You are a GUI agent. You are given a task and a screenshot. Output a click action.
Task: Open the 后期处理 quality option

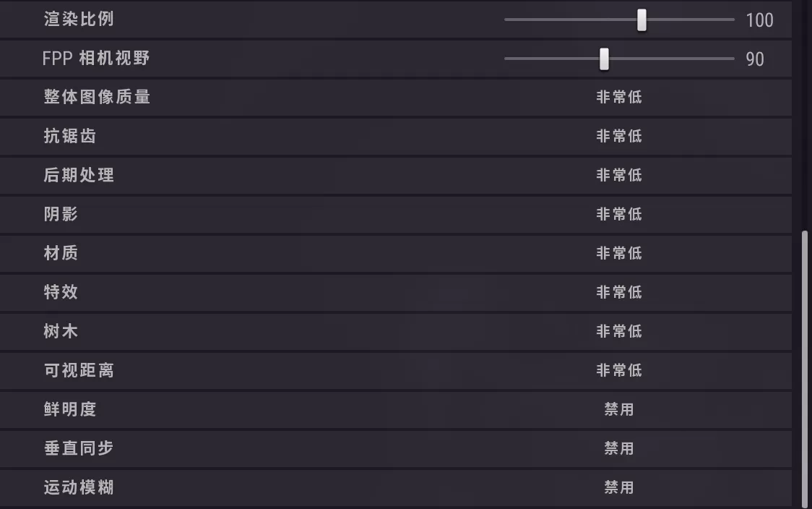(619, 175)
